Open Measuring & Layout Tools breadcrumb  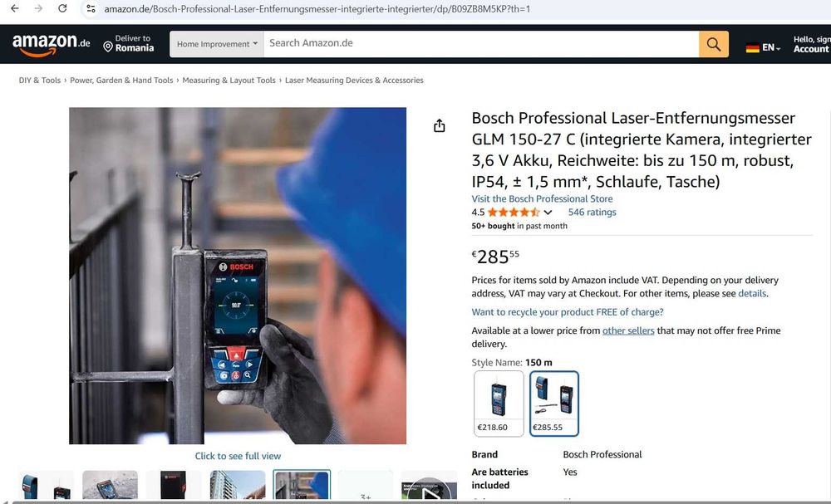coord(229,81)
